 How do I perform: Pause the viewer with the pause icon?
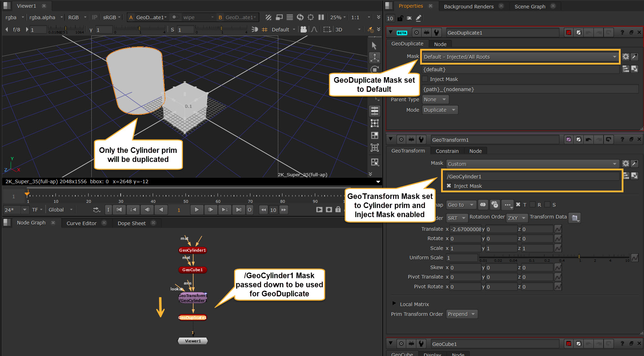coord(321,17)
